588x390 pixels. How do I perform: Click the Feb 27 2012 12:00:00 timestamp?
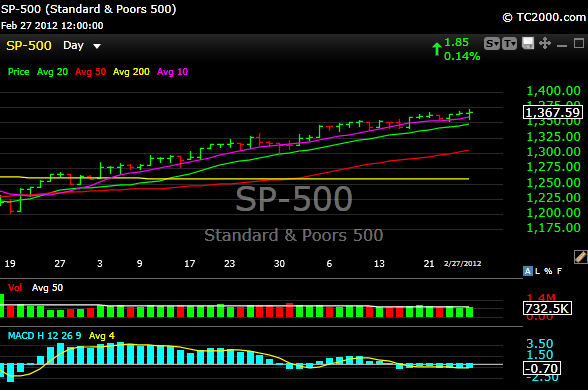[52, 26]
